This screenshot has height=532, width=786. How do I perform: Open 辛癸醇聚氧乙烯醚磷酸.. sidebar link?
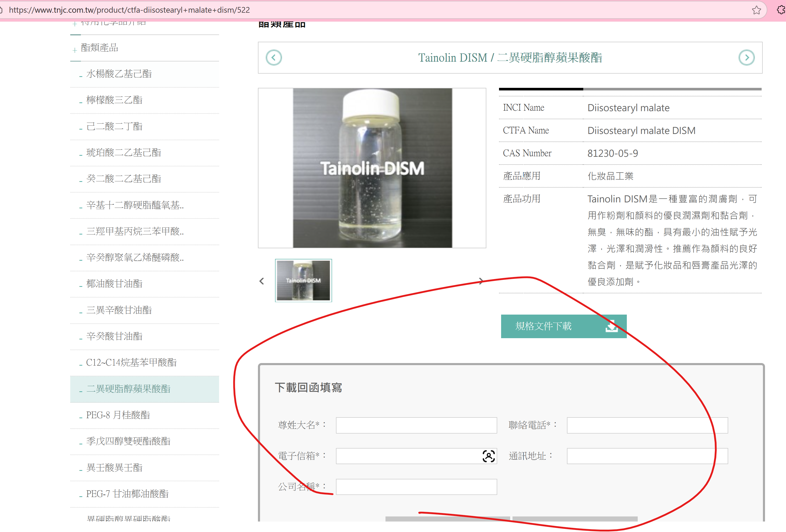pos(135,258)
